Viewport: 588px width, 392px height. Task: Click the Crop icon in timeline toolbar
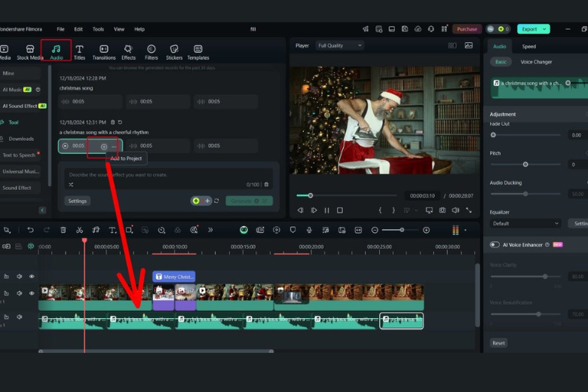click(x=129, y=230)
